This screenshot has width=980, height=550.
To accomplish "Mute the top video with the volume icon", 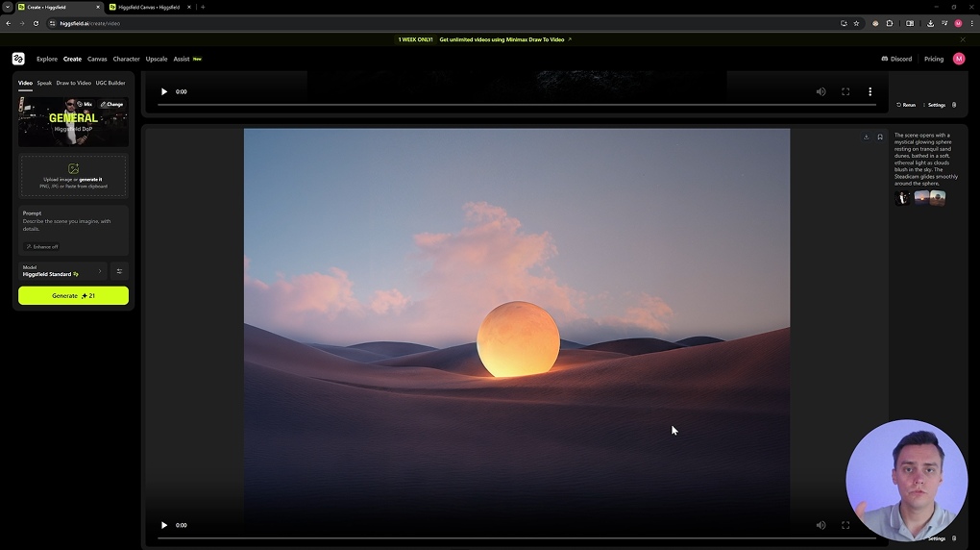I will [x=821, y=91].
